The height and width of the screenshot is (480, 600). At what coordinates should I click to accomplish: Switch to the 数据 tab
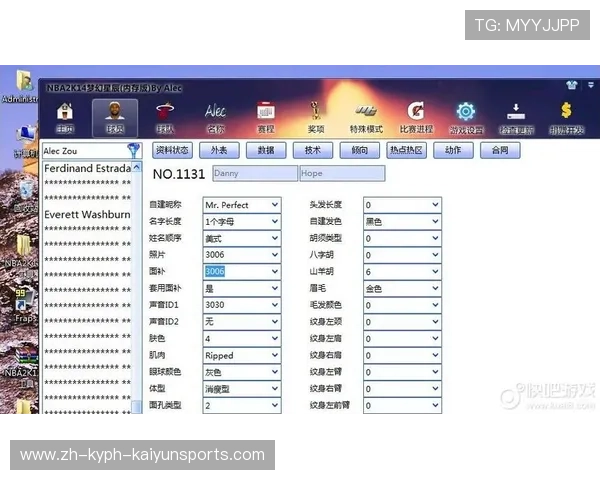(x=266, y=150)
